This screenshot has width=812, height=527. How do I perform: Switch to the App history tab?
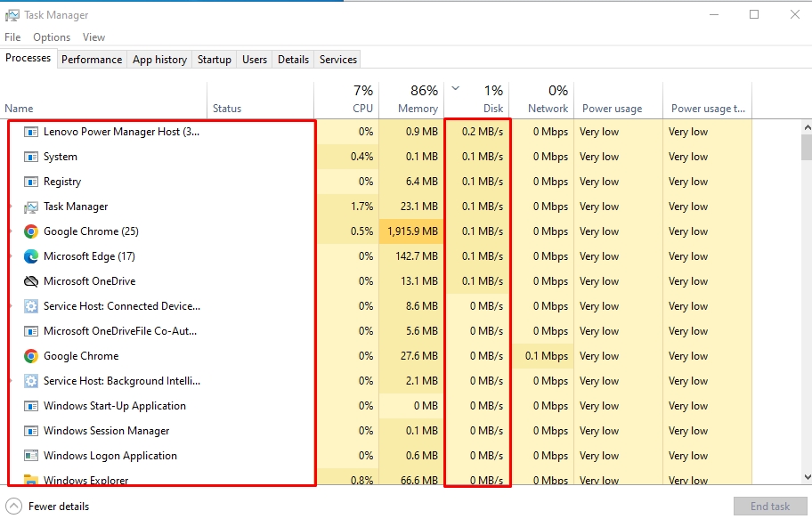click(159, 60)
